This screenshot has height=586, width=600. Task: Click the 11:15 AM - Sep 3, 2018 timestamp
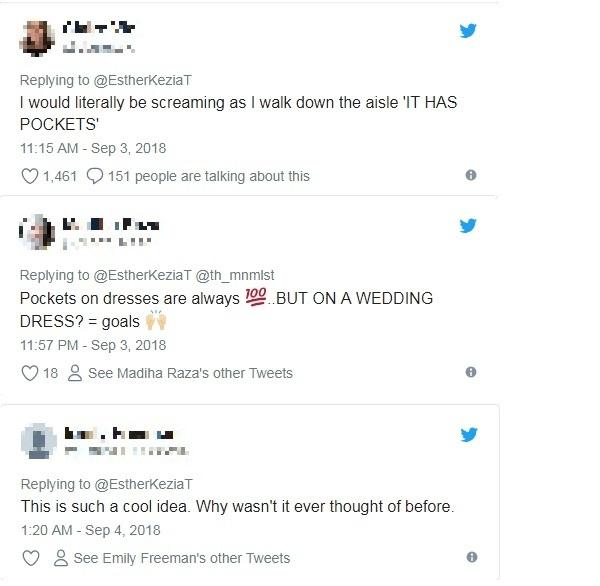(x=93, y=148)
